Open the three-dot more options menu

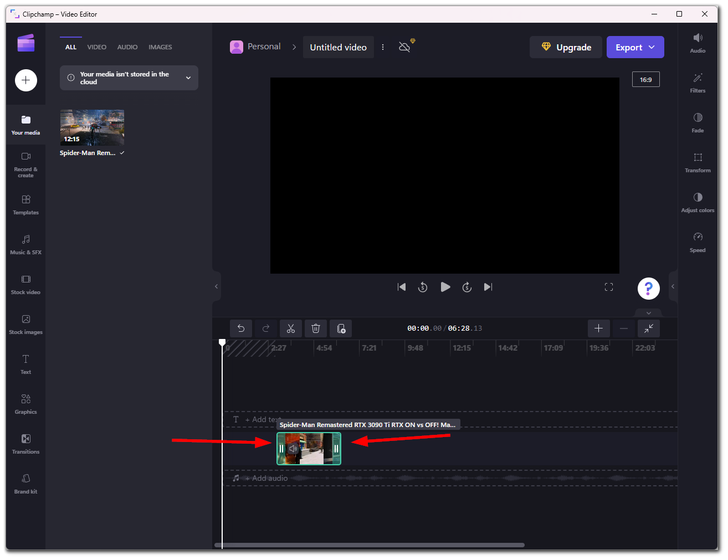click(x=383, y=47)
